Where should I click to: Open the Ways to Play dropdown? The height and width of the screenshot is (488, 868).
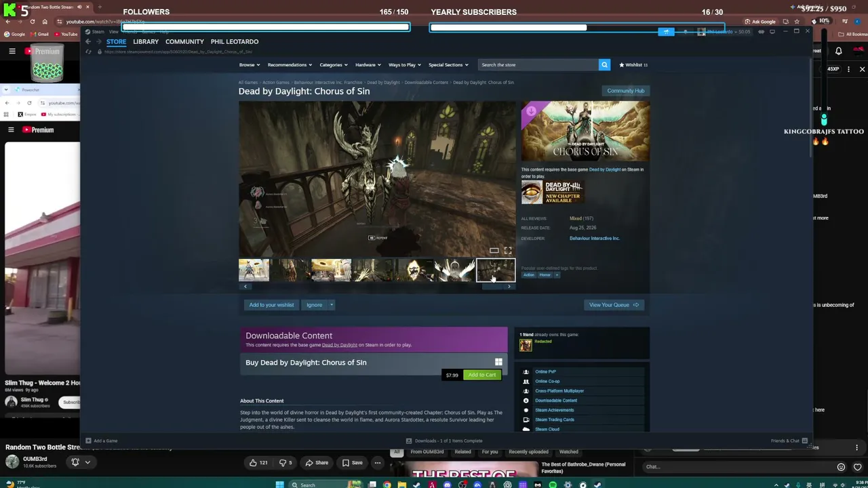pos(404,65)
